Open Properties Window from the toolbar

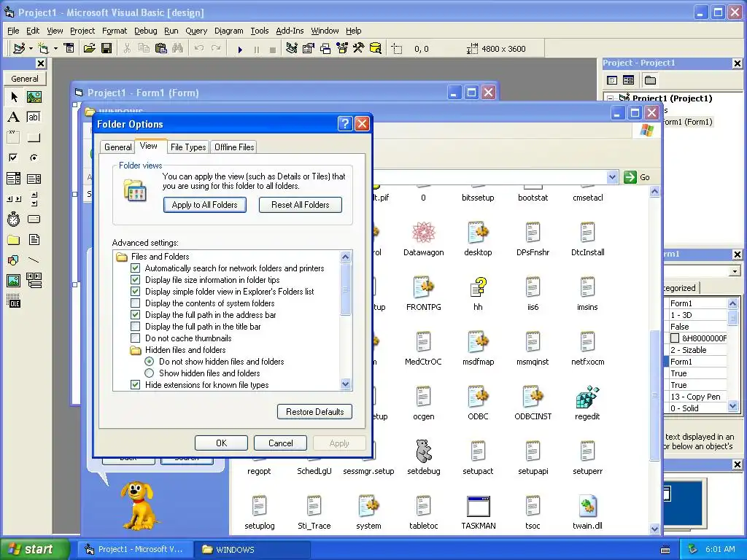[309, 48]
